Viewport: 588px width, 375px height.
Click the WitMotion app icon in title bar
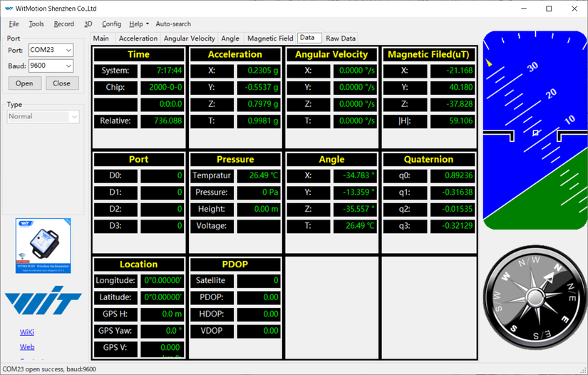pyautogui.click(x=7, y=9)
